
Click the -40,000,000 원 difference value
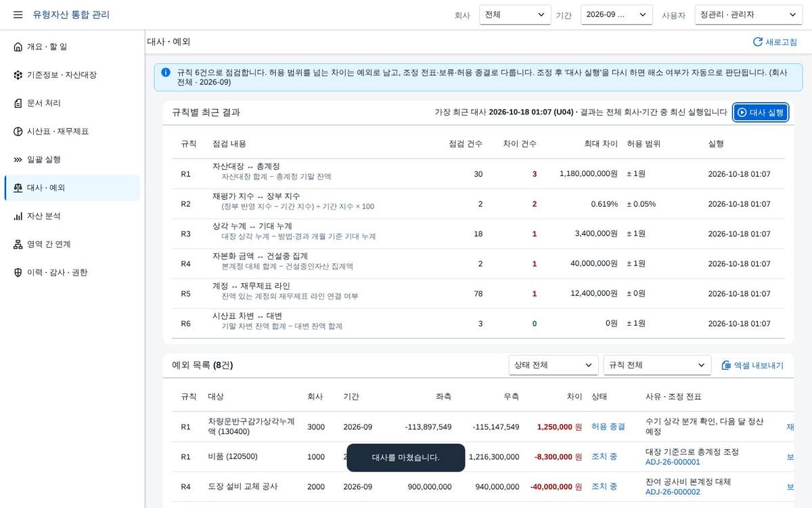(556, 486)
